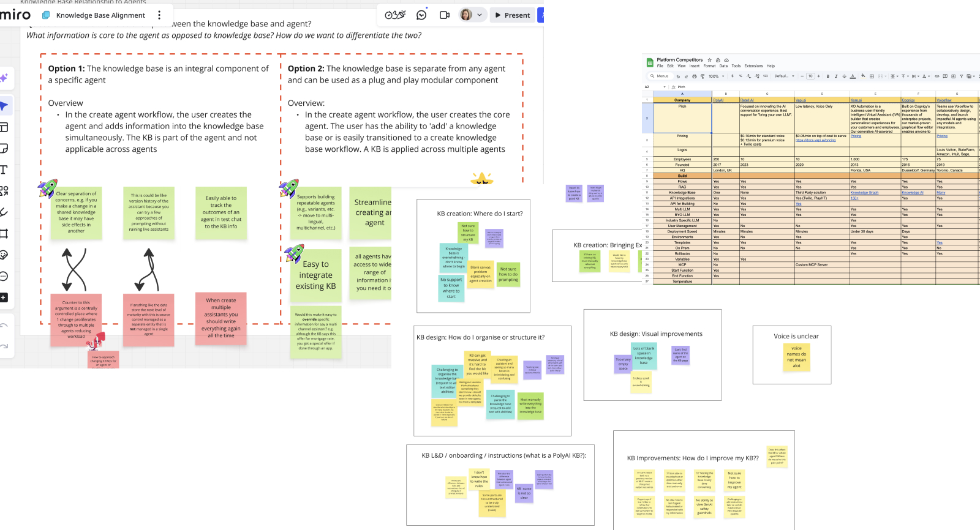Click the Undo arrow in Miro toolbar

pyautogui.click(x=4, y=326)
